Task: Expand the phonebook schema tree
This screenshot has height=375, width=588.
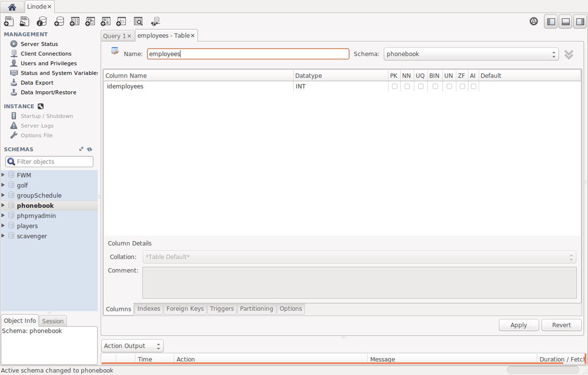Action: pos(4,205)
